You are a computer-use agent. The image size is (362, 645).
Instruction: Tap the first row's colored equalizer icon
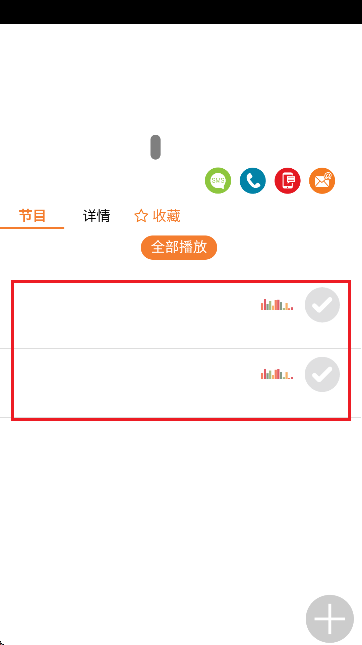coord(277,304)
